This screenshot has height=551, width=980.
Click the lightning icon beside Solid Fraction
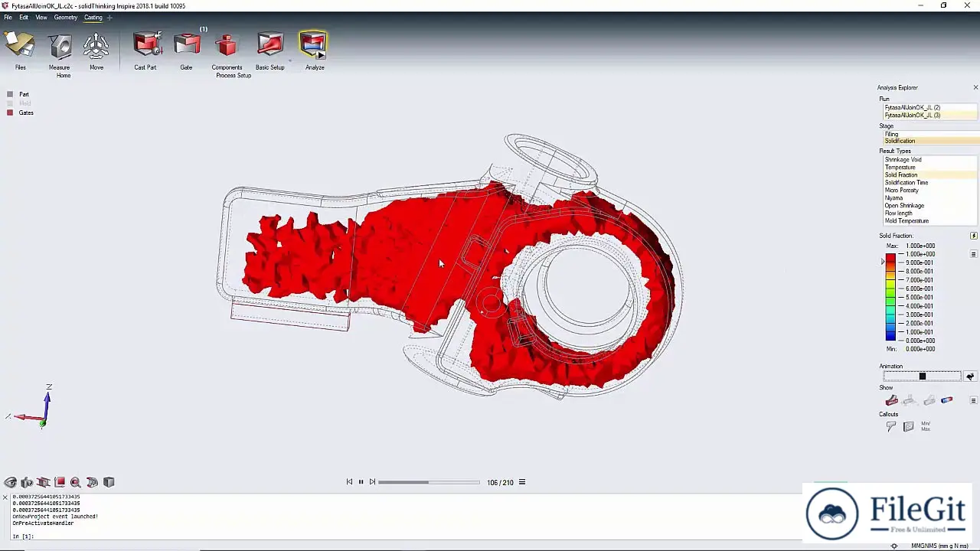(x=974, y=236)
